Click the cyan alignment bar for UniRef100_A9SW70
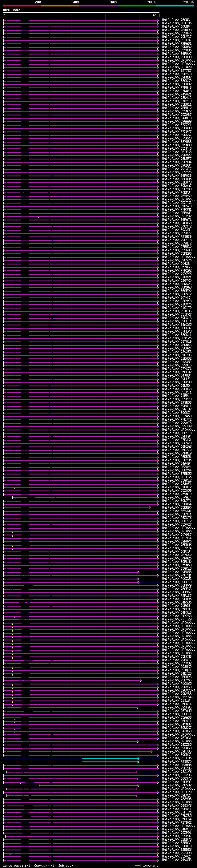 [x=111, y=761]
